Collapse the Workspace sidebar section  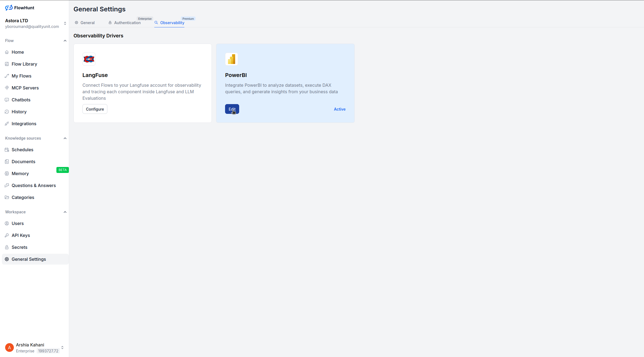click(65, 212)
